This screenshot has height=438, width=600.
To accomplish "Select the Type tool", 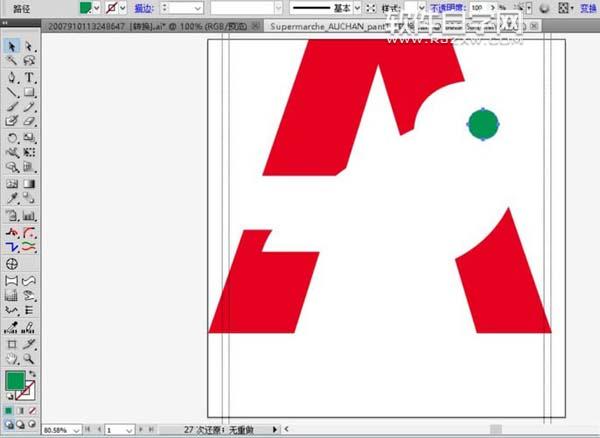I will (x=29, y=77).
